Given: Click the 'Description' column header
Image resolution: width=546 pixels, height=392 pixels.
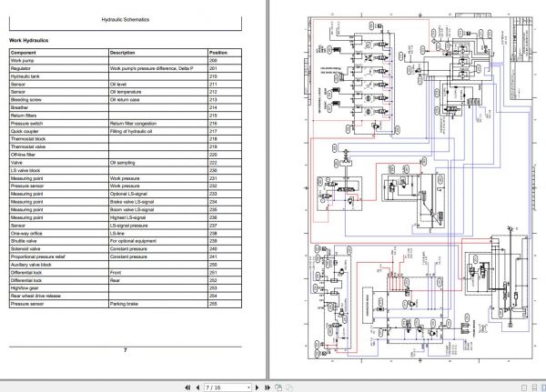Looking at the screenshot, I should click(x=158, y=53).
